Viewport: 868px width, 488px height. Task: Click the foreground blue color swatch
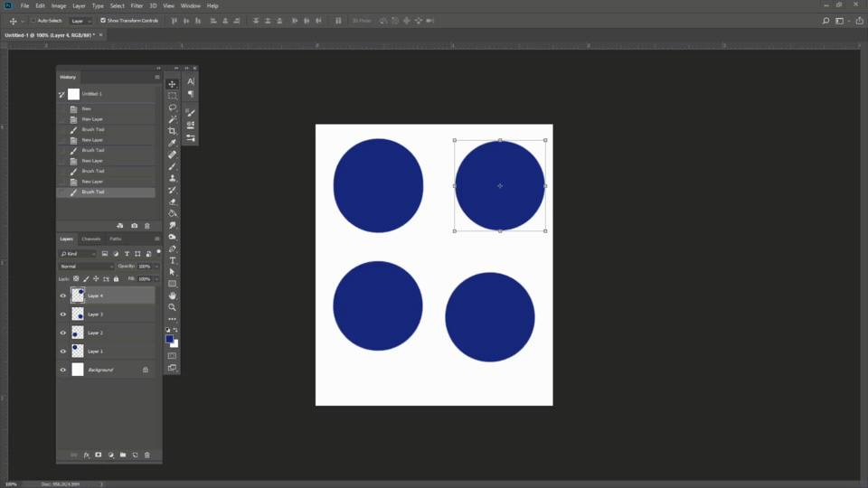coord(169,339)
